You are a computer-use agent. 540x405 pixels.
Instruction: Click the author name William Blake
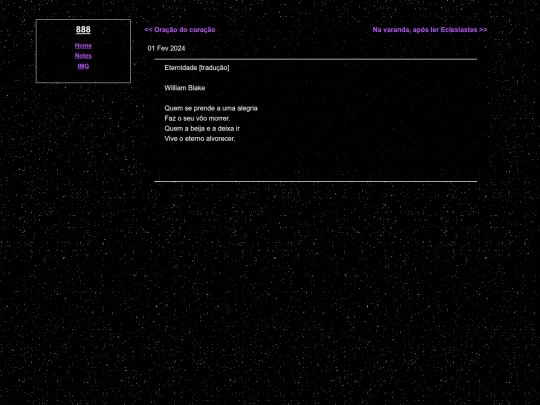coord(185,88)
